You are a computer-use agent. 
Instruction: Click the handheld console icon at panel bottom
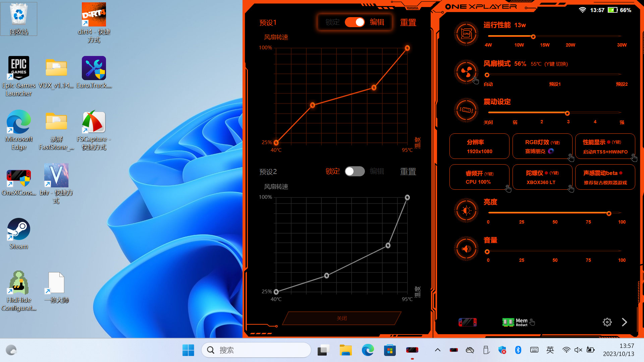click(468, 322)
